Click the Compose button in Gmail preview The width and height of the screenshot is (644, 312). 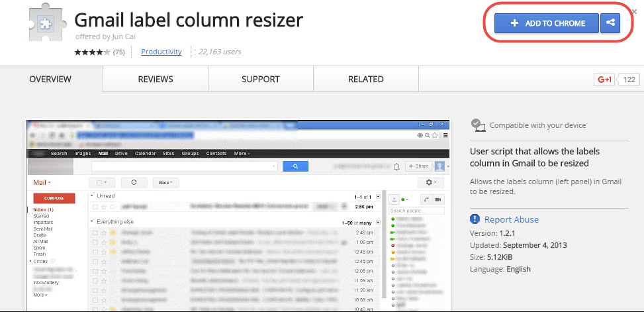[x=54, y=198]
